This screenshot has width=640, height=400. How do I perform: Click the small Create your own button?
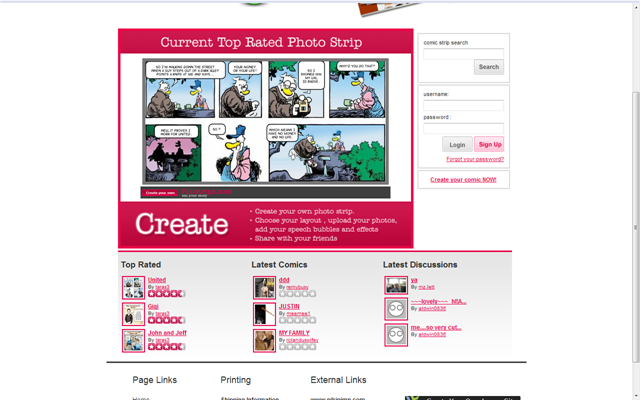coord(160,193)
